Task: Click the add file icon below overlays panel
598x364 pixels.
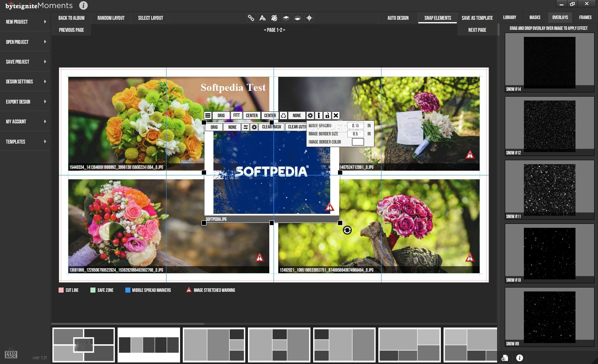Action: point(504,358)
